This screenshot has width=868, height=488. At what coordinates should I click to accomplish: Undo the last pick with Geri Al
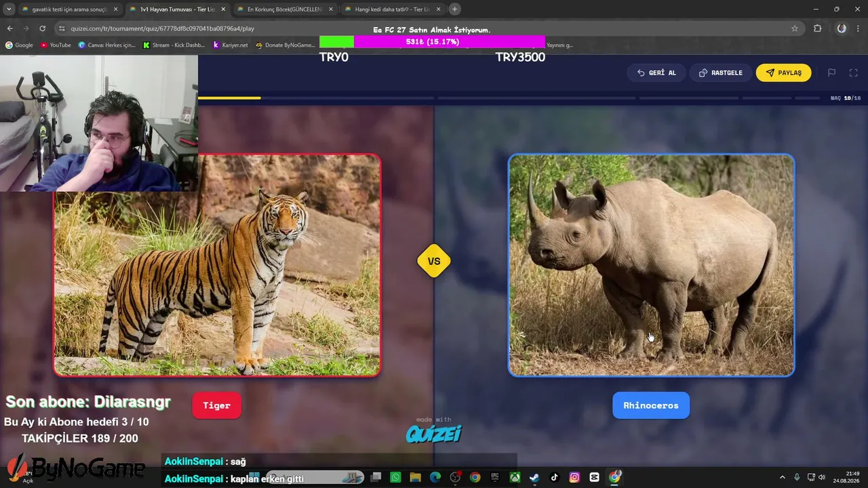(x=656, y=73)
